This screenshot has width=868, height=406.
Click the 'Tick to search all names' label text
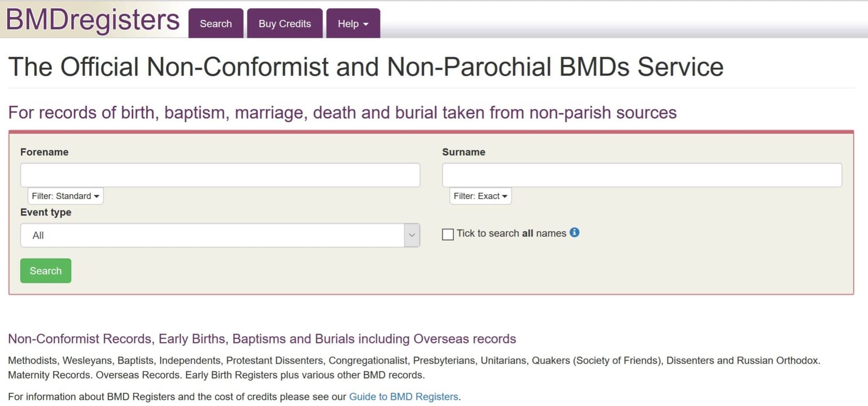512,233
